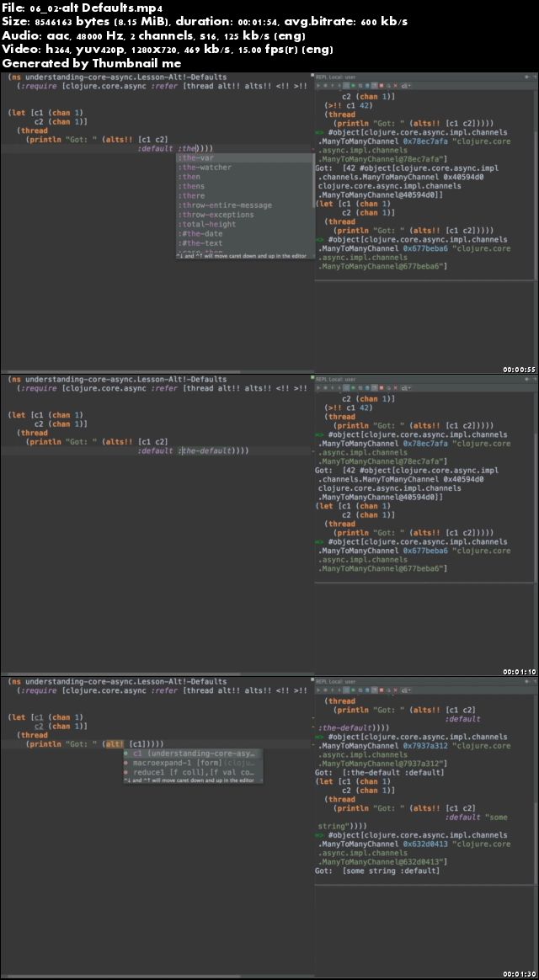
Task: Select the :thens autocomplete entry
Action: pyautogui.click(x=244, y=186)
